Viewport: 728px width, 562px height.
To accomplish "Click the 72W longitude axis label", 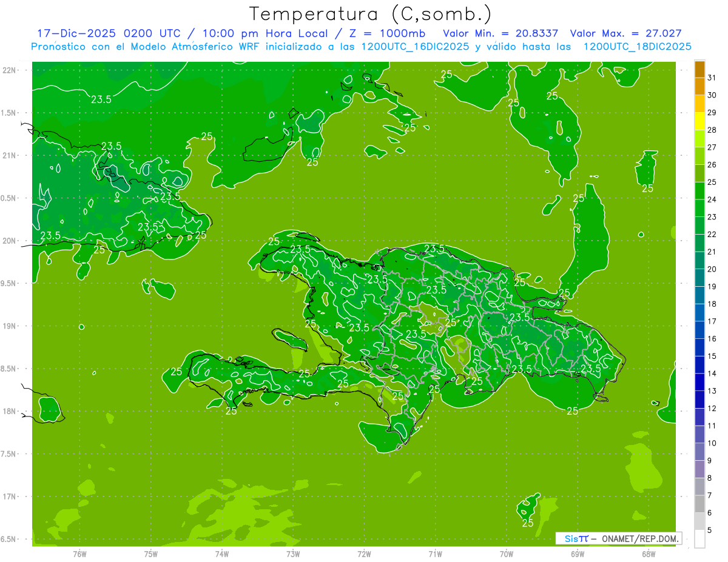I will [364, 554].
